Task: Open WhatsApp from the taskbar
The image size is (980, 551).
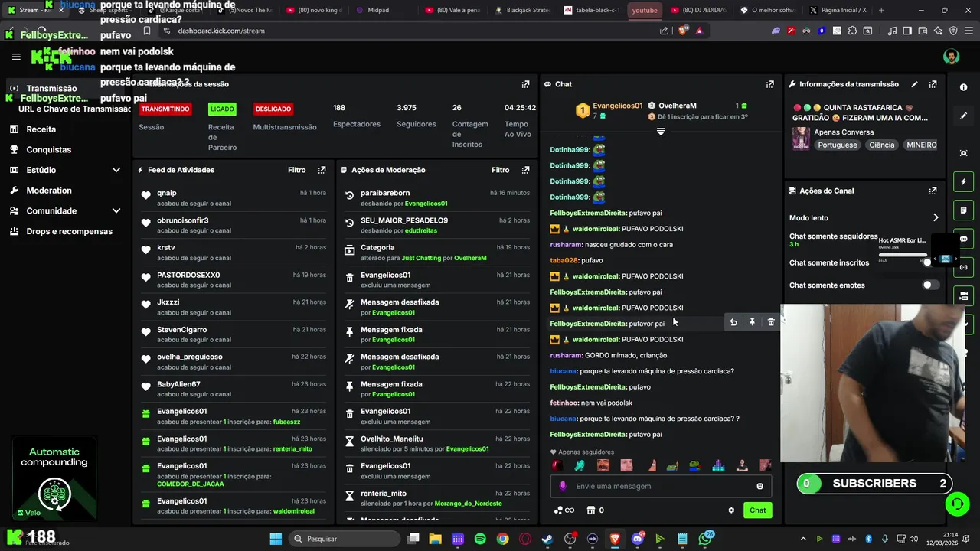Action: coord(705,539)
